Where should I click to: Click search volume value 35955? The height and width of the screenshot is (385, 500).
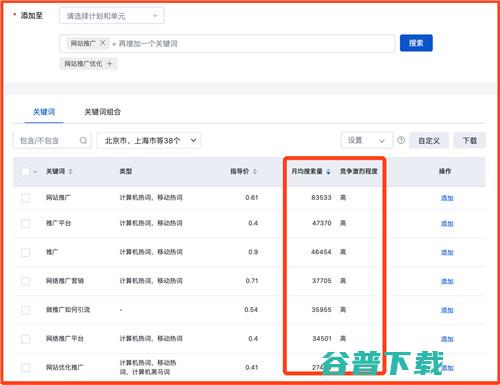[321, 310]
